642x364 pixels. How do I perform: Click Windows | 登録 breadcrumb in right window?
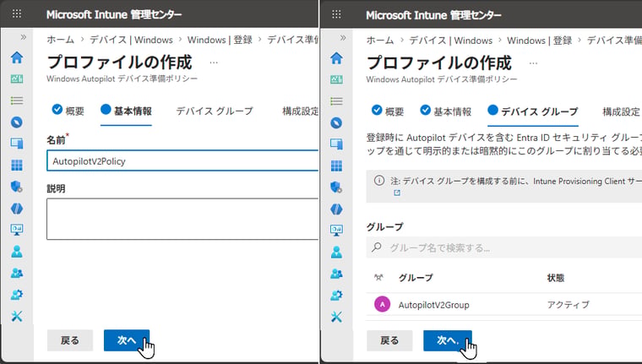click(x=539, y=41)
